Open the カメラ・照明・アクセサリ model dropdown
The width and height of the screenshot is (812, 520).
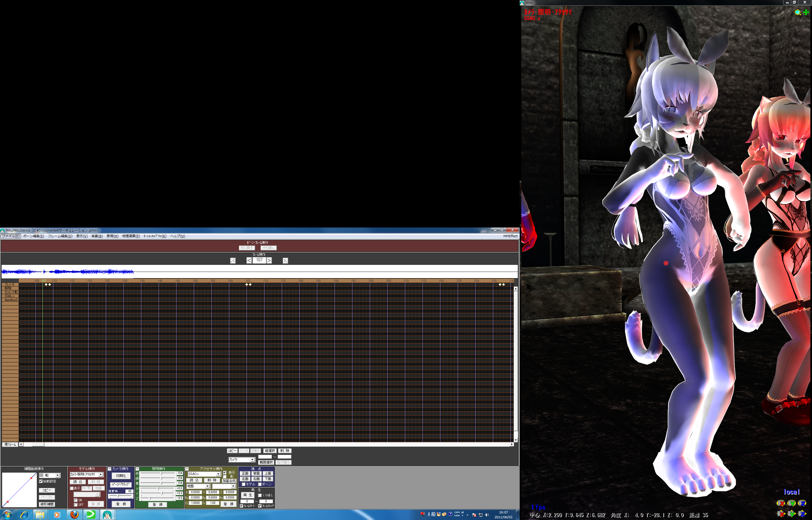pyautogui.click(x=100, y=474)
